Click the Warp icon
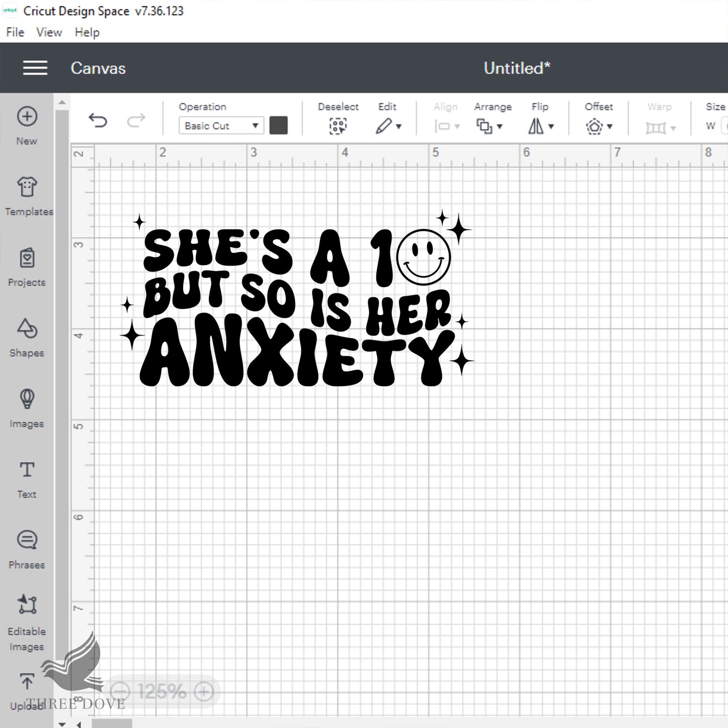The image size is (728, 728). tap(656, 128)
